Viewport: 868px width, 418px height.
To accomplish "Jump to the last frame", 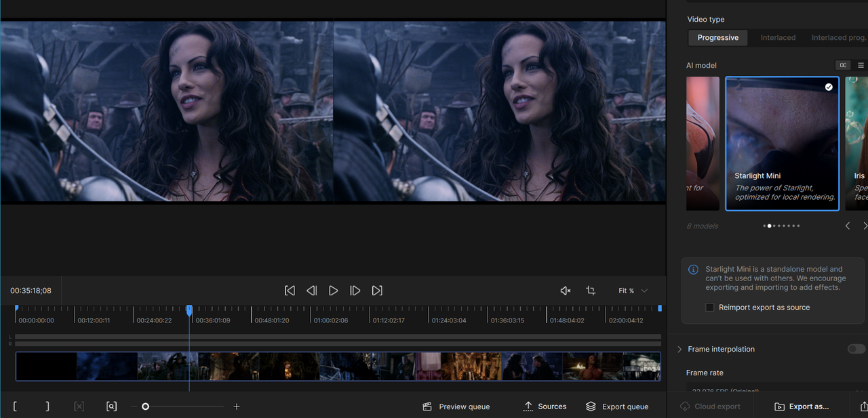I will pos(377,291).
